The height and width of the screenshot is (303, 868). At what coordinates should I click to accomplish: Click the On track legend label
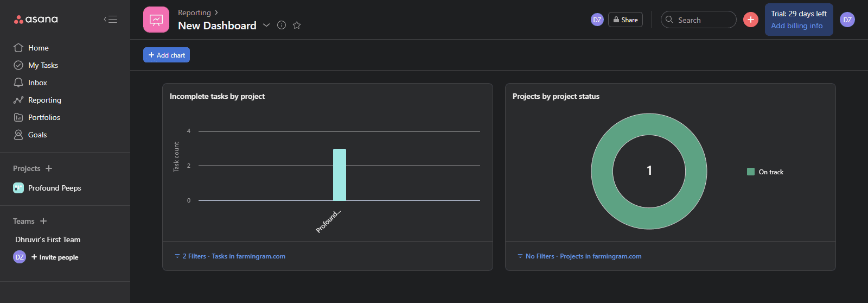(x=771, y=172)
